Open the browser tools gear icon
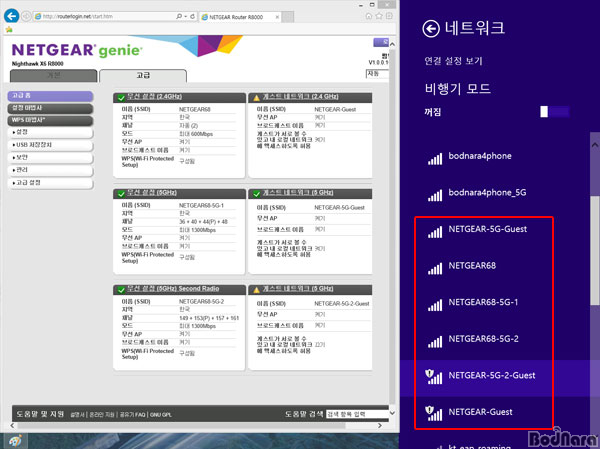The height and width of the screenshot is (449, 600). pos(389,16)
